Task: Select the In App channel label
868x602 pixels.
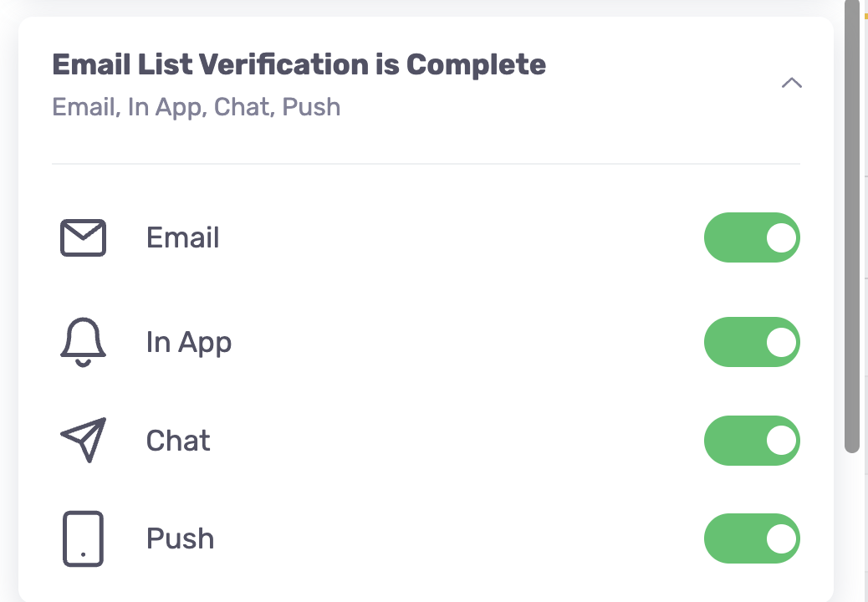Action: pos(189,343)
